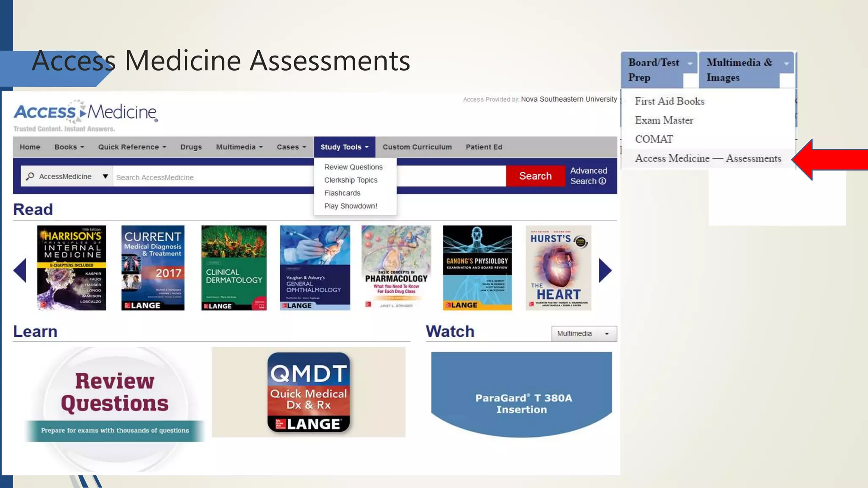The width and height of the screenshot is (868, 488).
Task: Click the magnifying glass search icon
Action: click(30, 176)
